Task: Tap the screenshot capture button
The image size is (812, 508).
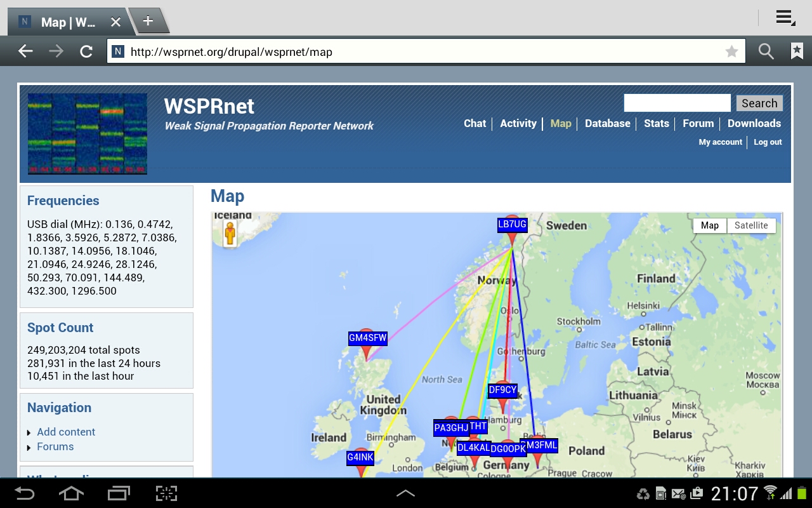Action: pyautogui.click(x=166, y=493)
